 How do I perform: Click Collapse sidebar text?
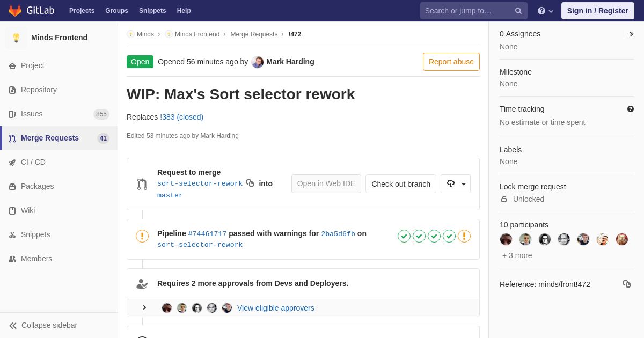coord(49,325)
